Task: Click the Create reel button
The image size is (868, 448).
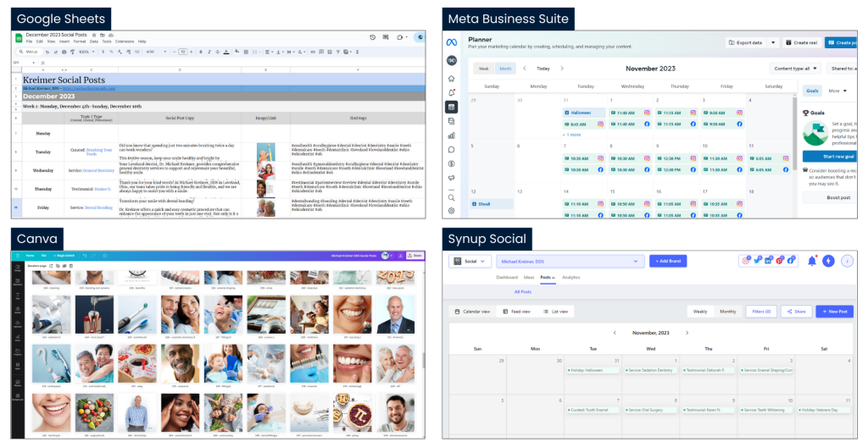Action: click(x=801, y=42)
